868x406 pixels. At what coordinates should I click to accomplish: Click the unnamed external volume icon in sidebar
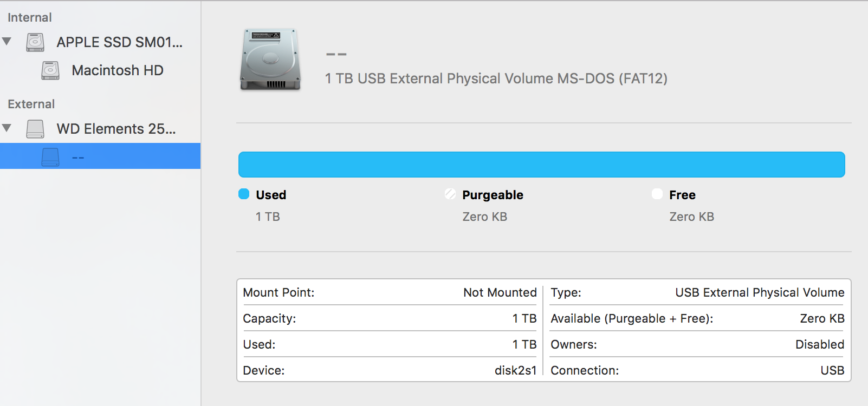(x=50, y=157)
